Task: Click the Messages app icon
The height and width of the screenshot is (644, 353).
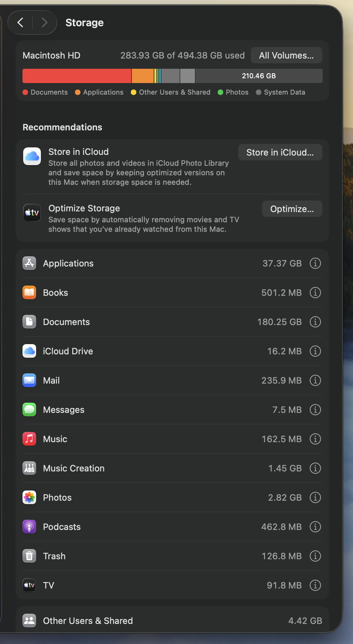Action: click(29, 410)
